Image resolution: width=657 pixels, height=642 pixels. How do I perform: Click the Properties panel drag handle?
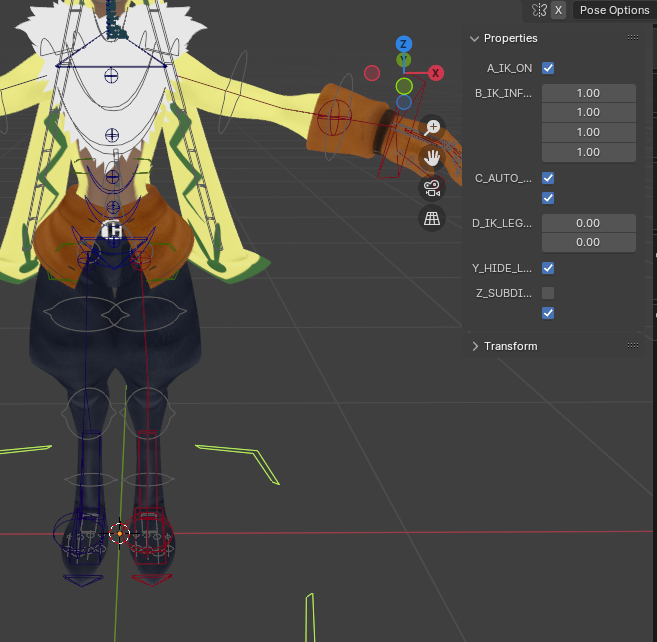pyautogui.click(x=632, y=38)
